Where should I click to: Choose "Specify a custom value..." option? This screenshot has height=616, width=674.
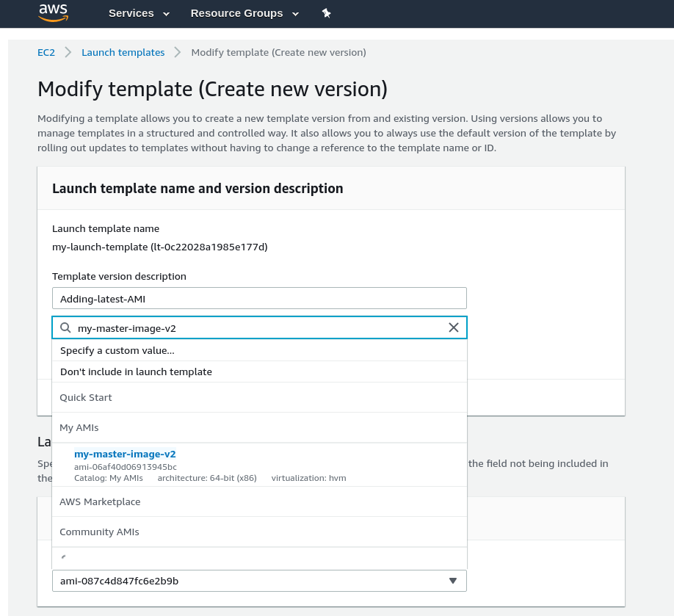(117, 350)
